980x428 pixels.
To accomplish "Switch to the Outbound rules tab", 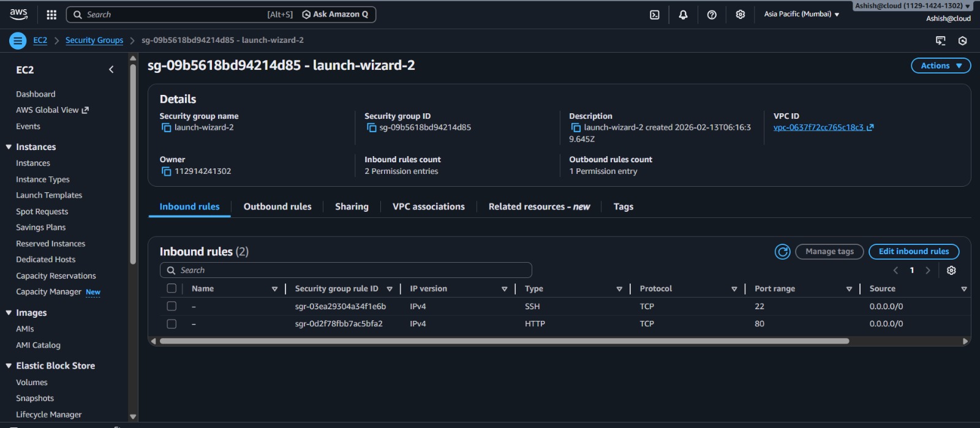I will click(277, 207).
